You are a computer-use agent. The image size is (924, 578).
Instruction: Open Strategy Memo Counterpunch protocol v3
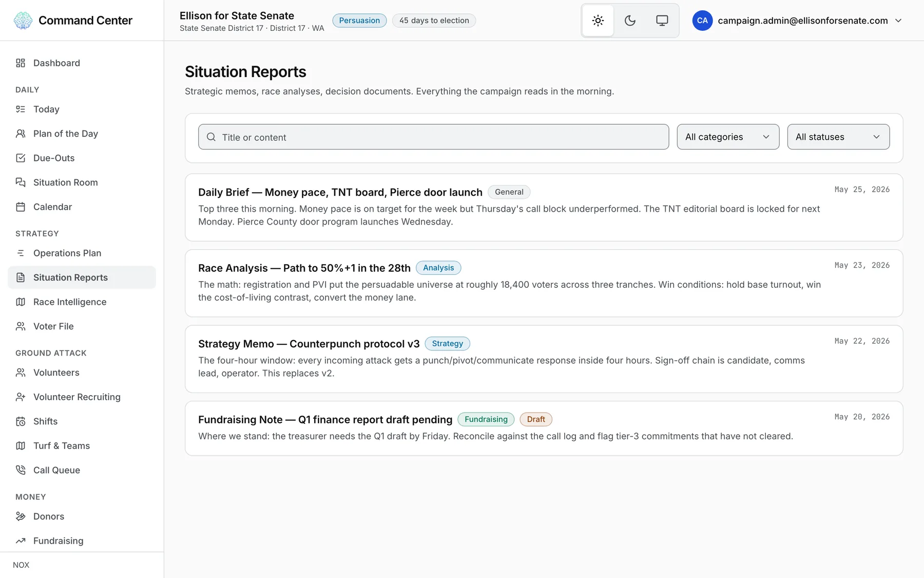coord(309,344)
